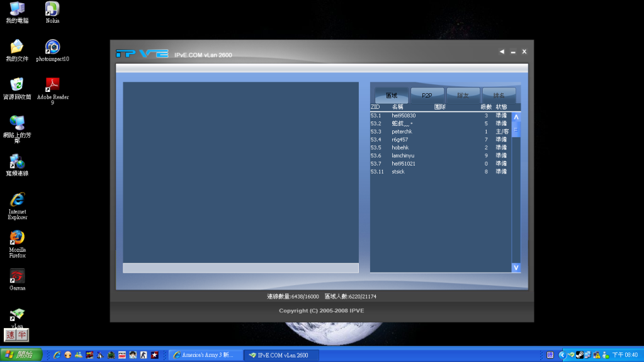Switch to the P2P tab
644x362 pixels.
pos(427,95)
